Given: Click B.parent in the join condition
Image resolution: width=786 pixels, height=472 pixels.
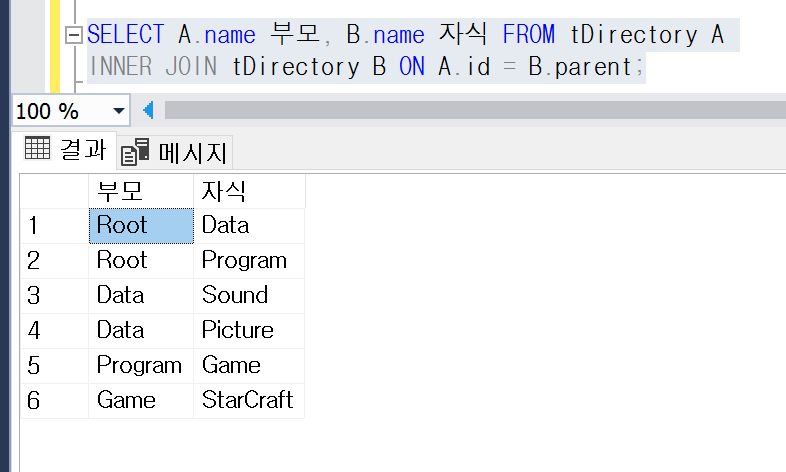Looking at the screenshot, I should pyautogui.click(x=580, y=67).
